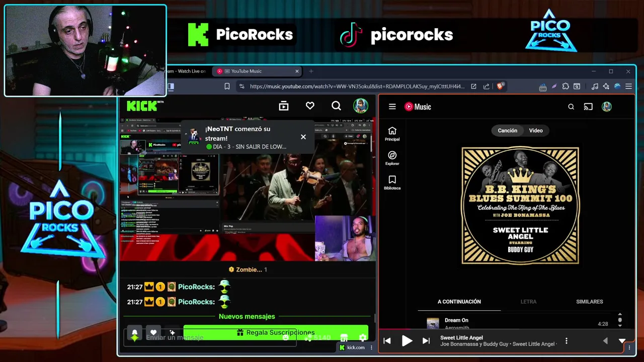This screenshot has height=362, width=644.
Task: Click left arrow beside player collapse
Action: [x=605, y=341]
